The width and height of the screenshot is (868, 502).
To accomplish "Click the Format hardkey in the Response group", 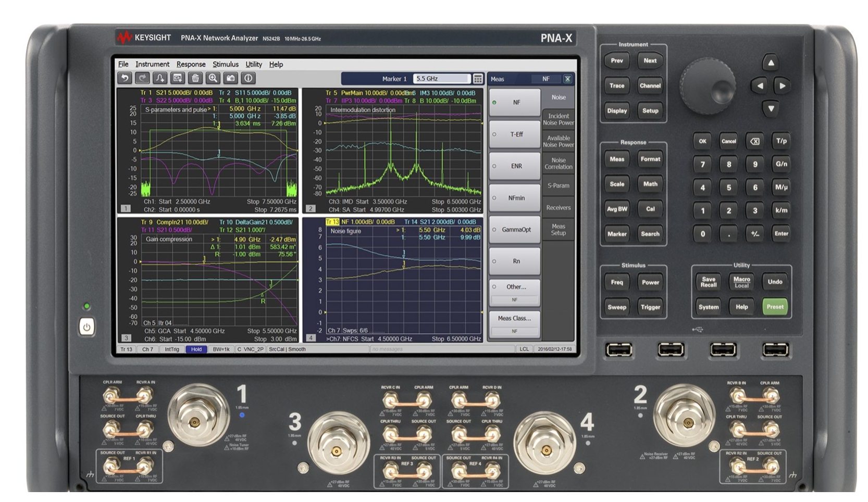I will pos(650,159).
